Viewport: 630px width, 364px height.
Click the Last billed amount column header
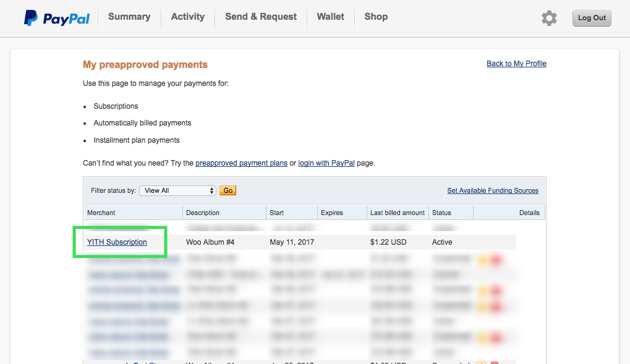(398, 213)
